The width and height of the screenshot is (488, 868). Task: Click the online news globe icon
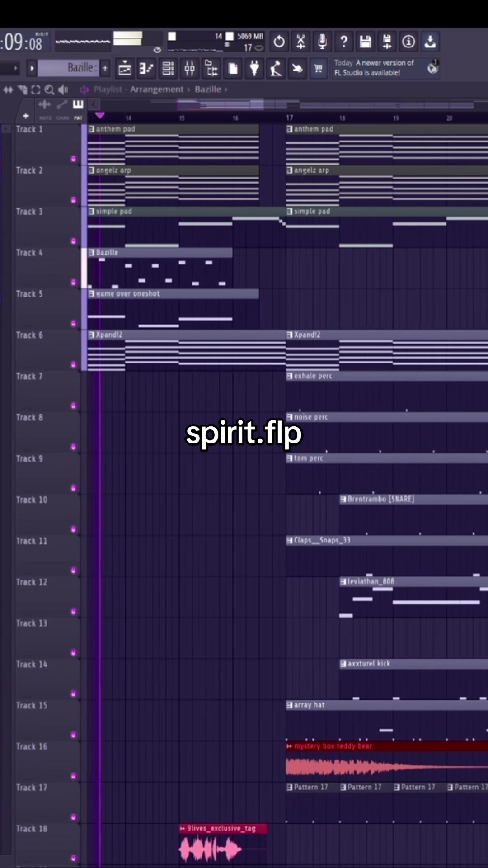(433, 68)
